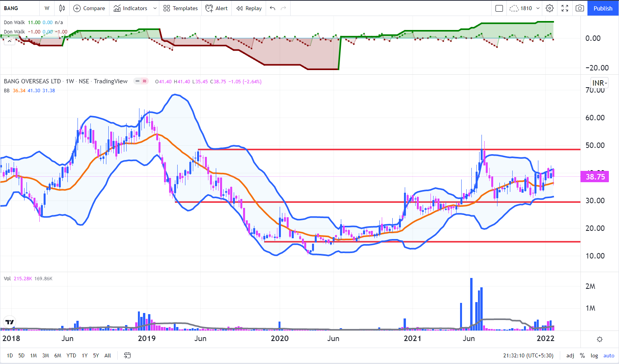
Task: Click the TradingView logo on the chart
Action: click(10, 322)
